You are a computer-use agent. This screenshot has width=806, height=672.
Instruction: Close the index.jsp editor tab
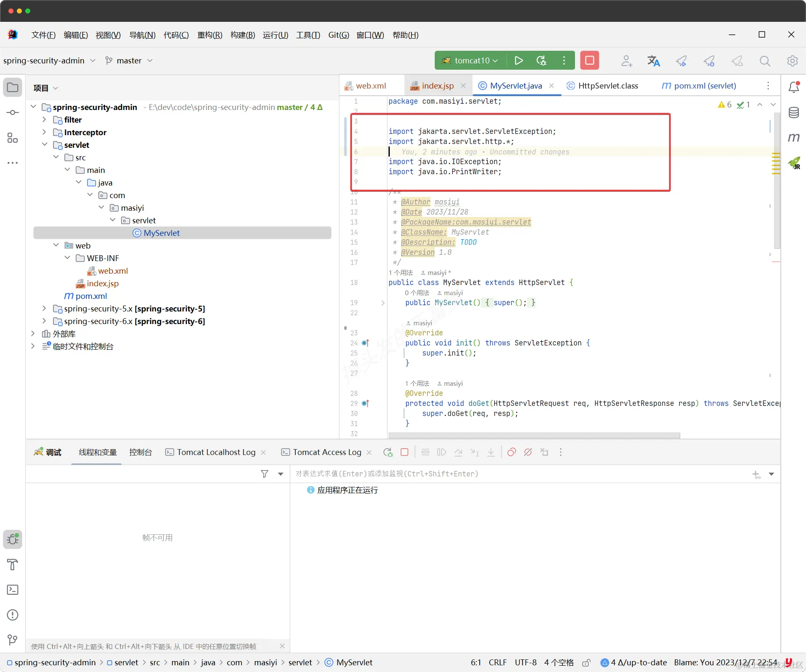(x=463, y=86)
